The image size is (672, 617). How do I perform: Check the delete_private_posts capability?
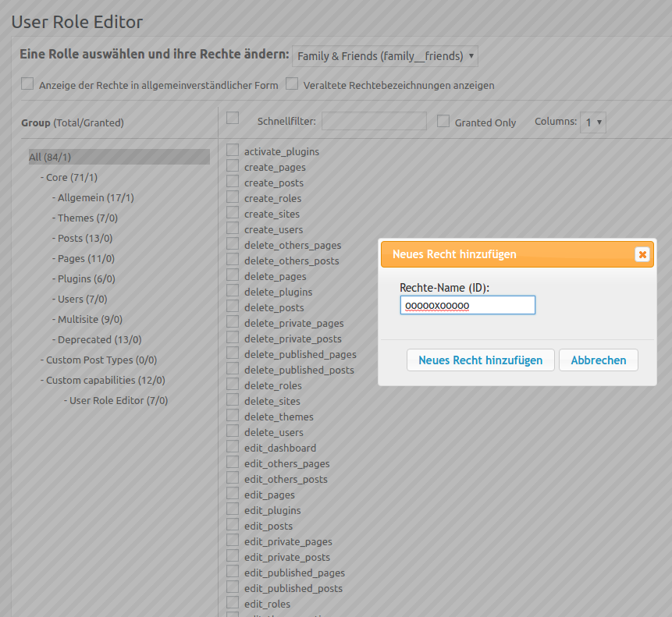point(233,337)
